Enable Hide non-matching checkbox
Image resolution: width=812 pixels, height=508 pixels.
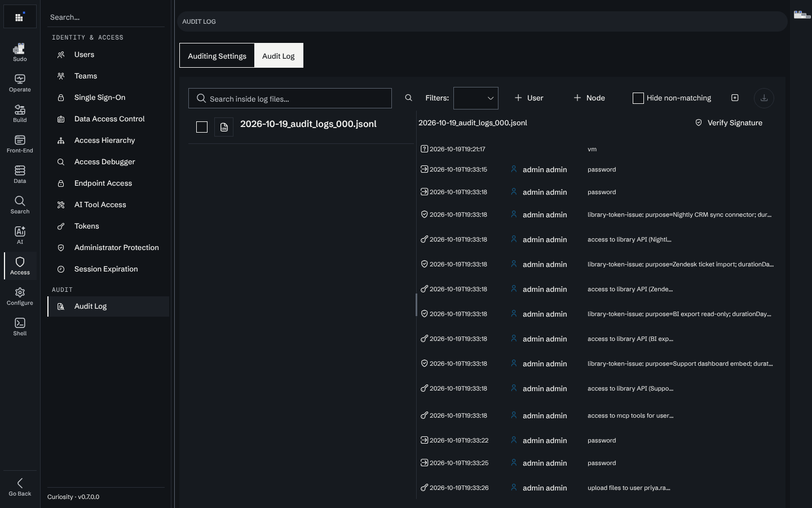click(x=638, y=98)
